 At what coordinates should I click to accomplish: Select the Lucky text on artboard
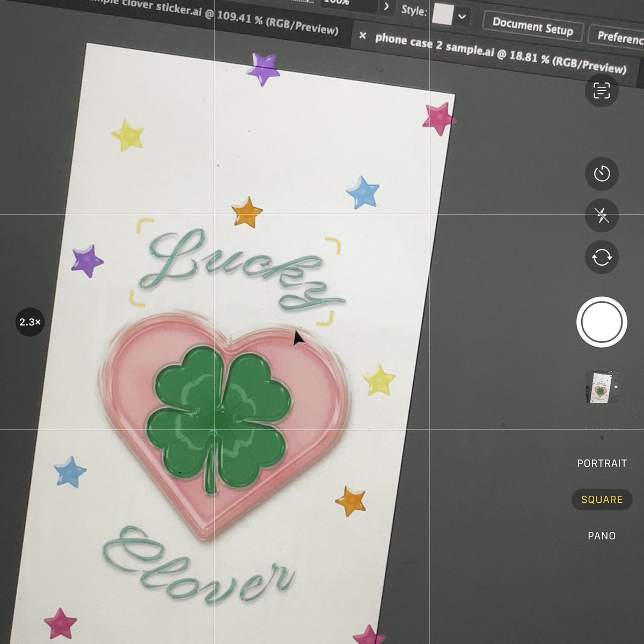pyautogui.click(x=241, y=270)
